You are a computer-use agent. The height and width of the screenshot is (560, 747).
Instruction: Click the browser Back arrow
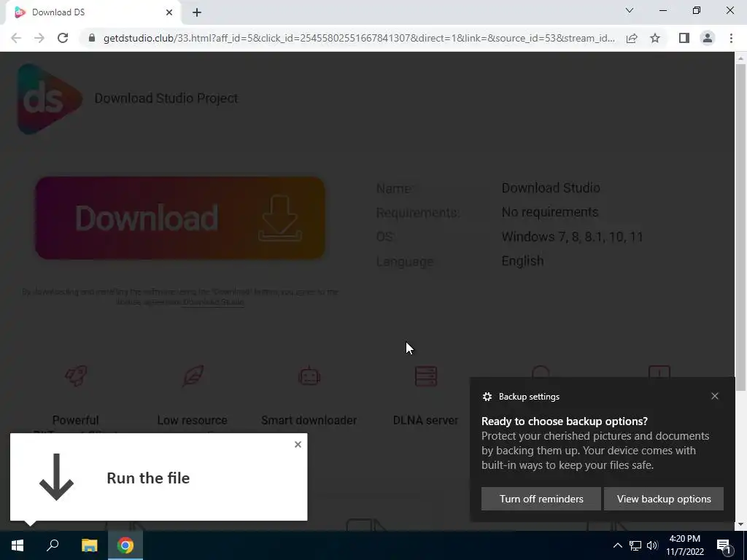coord(16,38)
